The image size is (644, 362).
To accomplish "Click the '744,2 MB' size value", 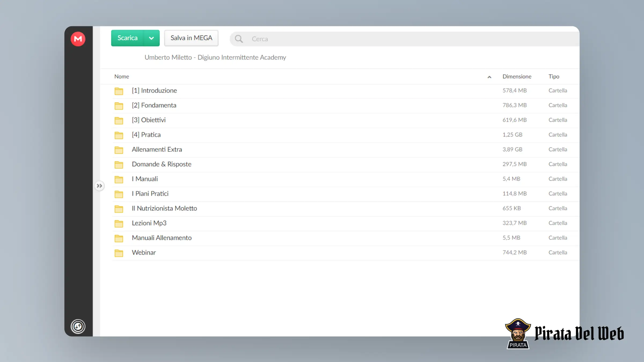I will tap(515, 253).
